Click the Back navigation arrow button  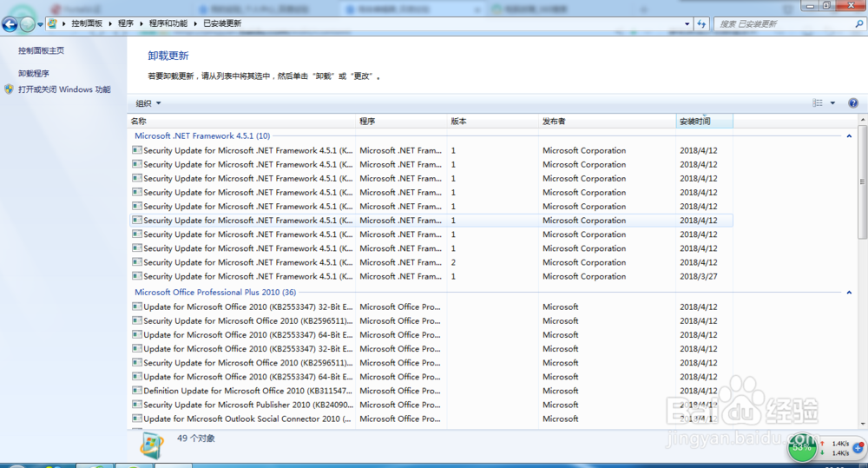coord(10,24)
